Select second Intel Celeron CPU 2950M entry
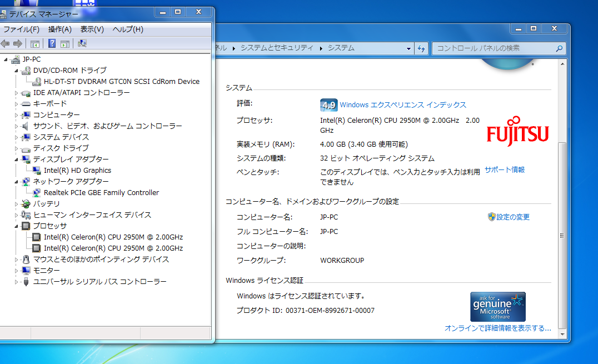The height and width of the screenshot is (364, 598). click(113, 248)
